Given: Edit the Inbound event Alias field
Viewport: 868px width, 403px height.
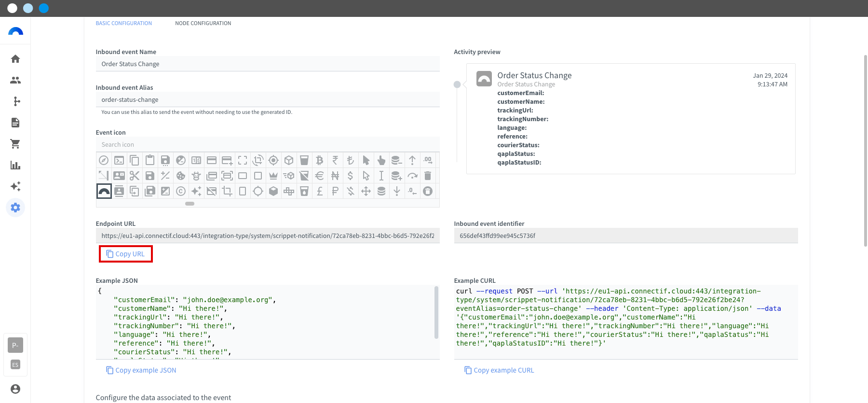Looking at the screenshot, I should coord(268,99).
